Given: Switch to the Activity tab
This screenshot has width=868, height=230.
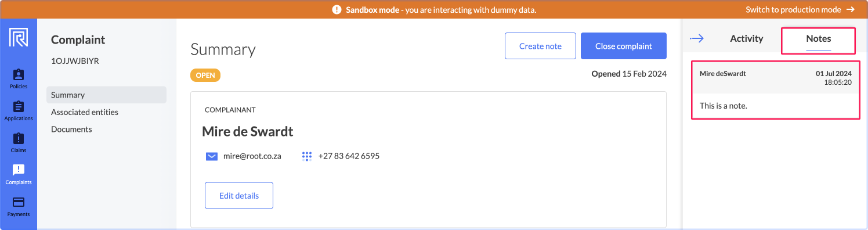Looking at the screenshot, I should coord(746,39).
